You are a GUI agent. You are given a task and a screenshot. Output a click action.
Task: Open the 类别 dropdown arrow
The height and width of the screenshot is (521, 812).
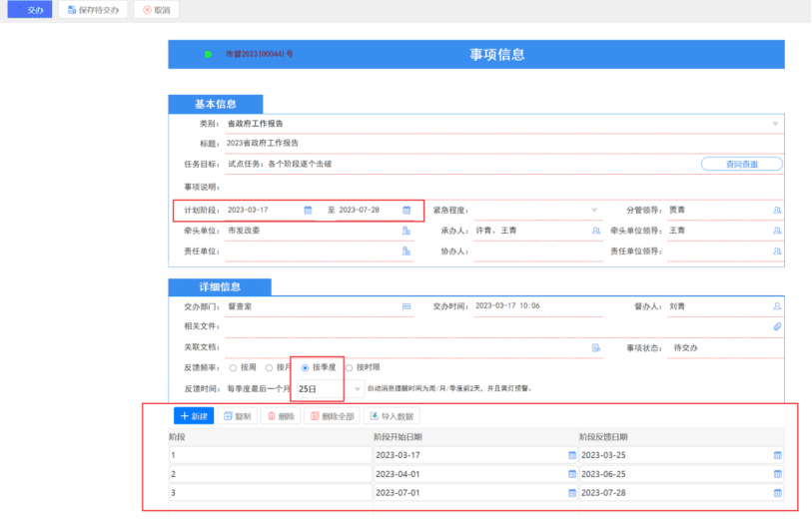775,124
